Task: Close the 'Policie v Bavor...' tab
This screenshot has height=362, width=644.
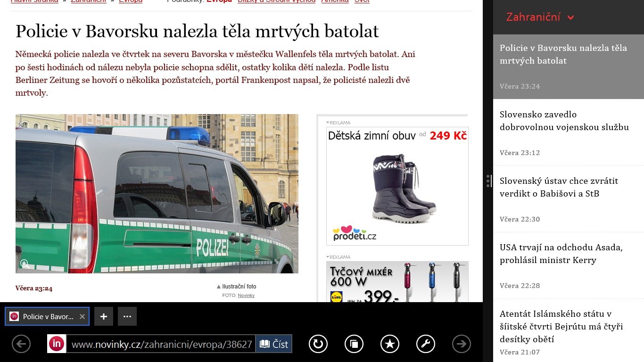Action: (x=82, y=317)
